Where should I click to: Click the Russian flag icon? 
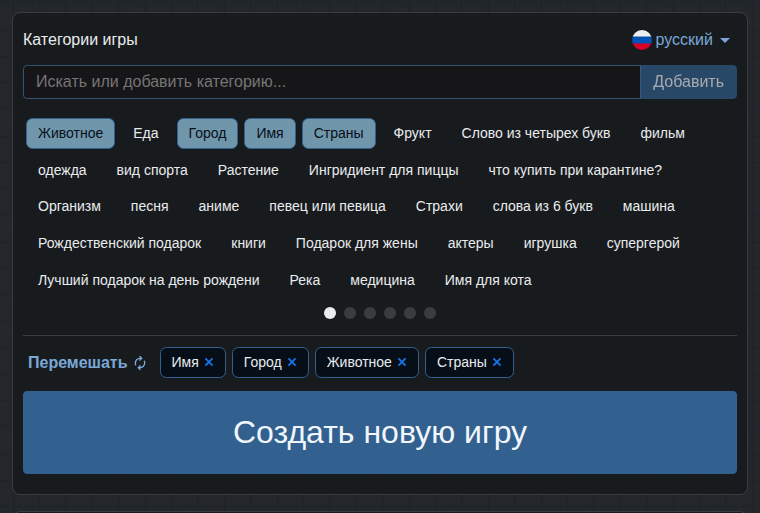tap(642, 40)
